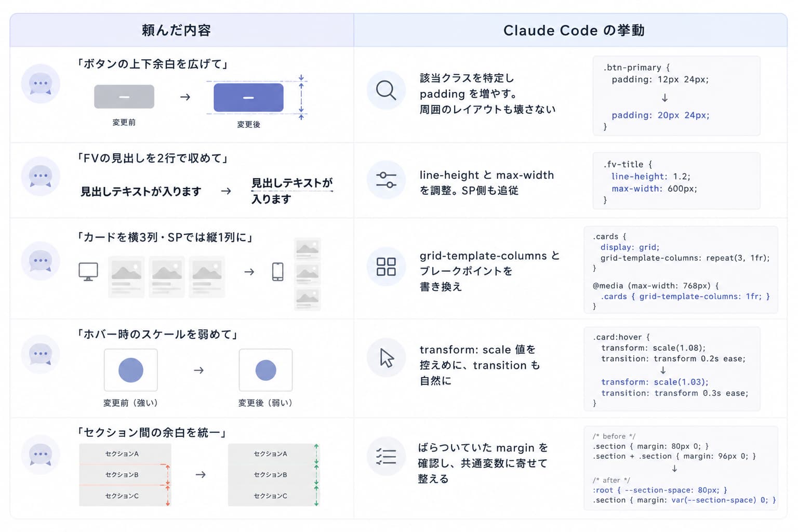Click the gray 変更前 button sample
Image resolution: width=798 pixels, height=532 pixels.
coord(124,97)
